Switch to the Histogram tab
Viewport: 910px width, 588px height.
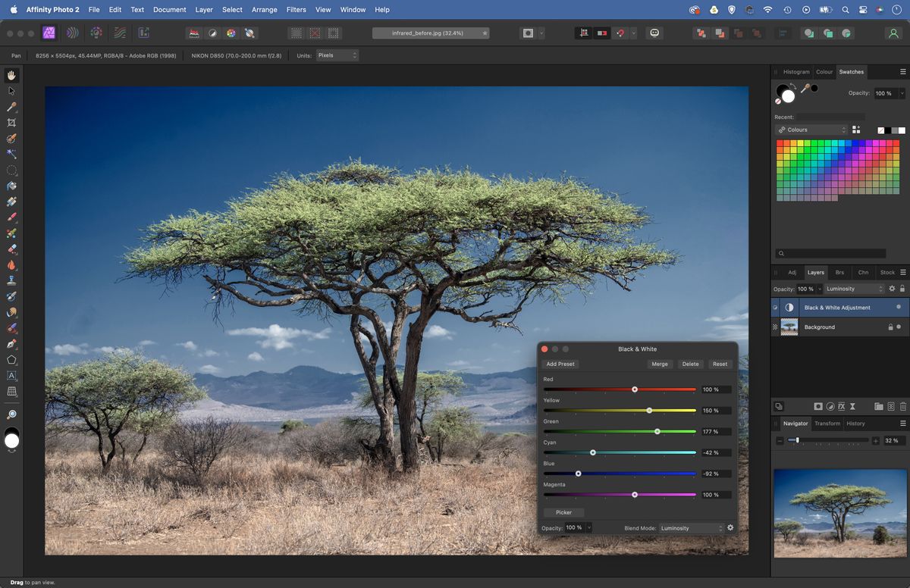[796, 71]
